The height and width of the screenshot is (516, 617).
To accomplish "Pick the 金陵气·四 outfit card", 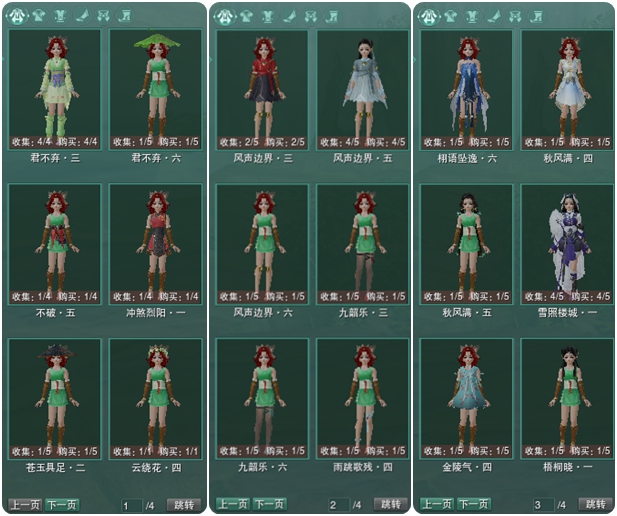I will (x=467, y=398).
